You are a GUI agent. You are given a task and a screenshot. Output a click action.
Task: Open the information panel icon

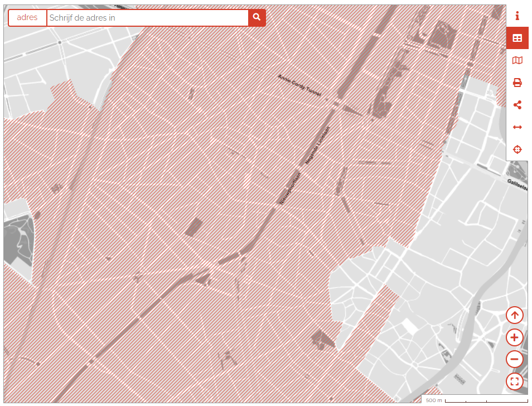(517, 16)
